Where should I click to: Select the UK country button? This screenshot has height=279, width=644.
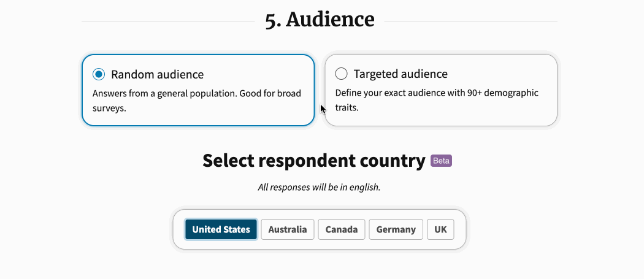(x=440, y=229)
